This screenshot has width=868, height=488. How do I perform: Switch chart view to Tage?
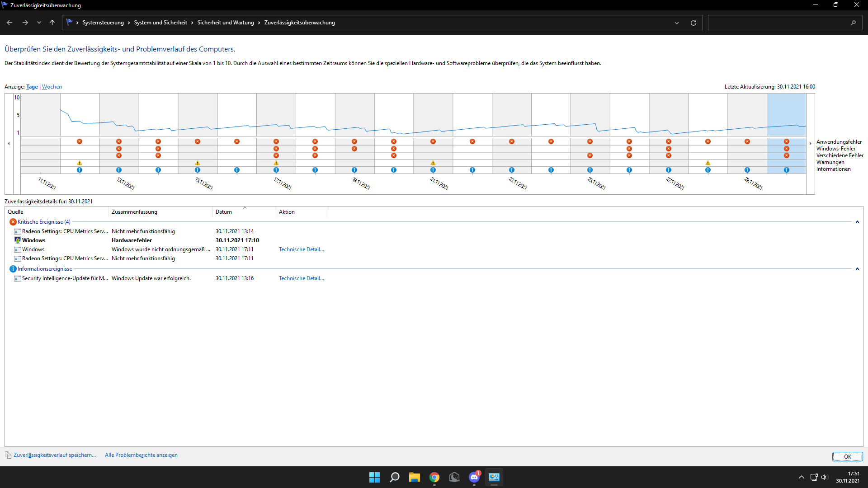pos(32,87)
